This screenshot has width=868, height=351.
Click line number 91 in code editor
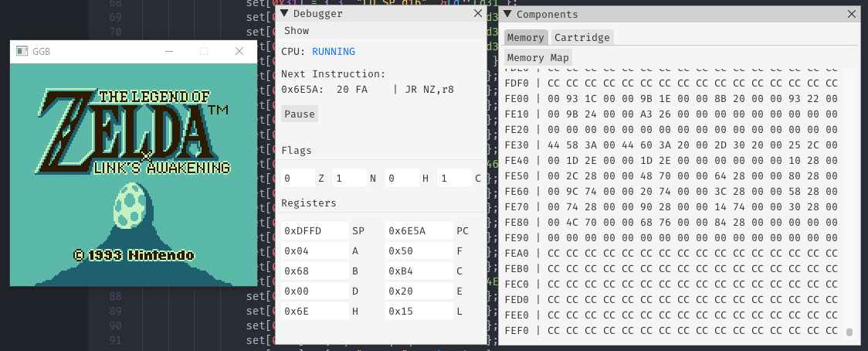coord(116,340)
